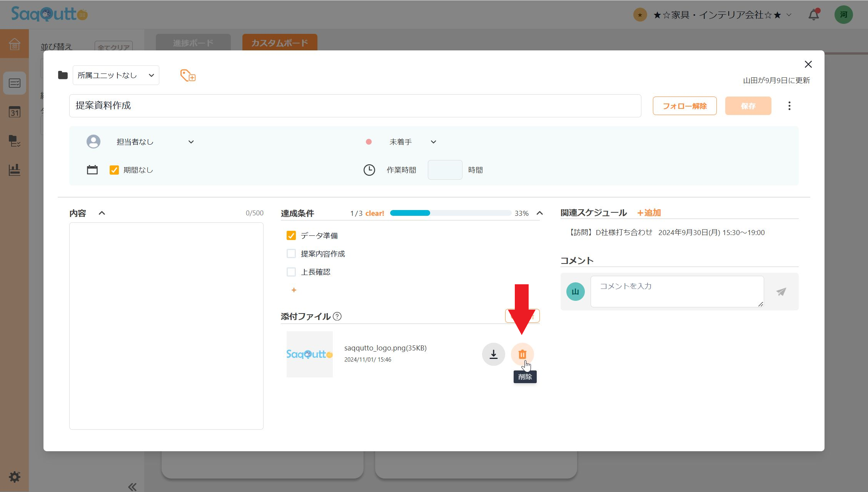Check the 提案内容作成 condition
The height and width of the screenshot is (492, 868).
pyautogui.click(x=291, y=254)
